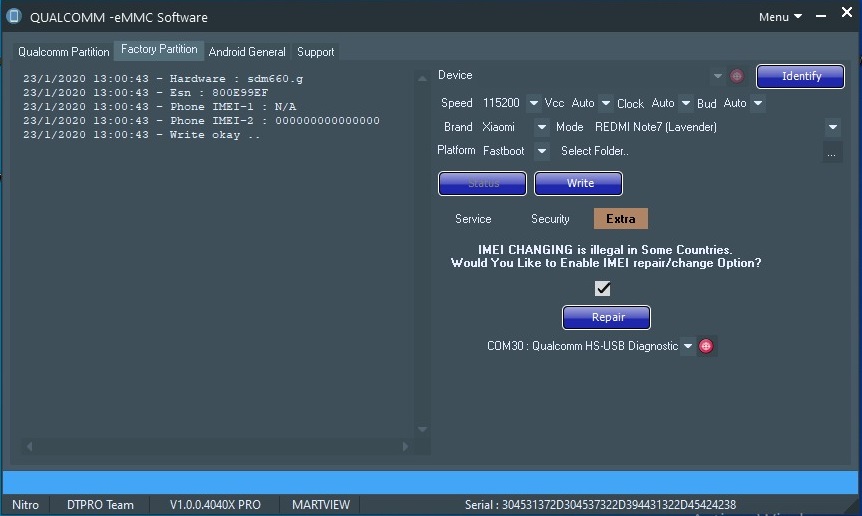
Task: Click the Phone IMEI-2 log line
Action: pos(201,120)
